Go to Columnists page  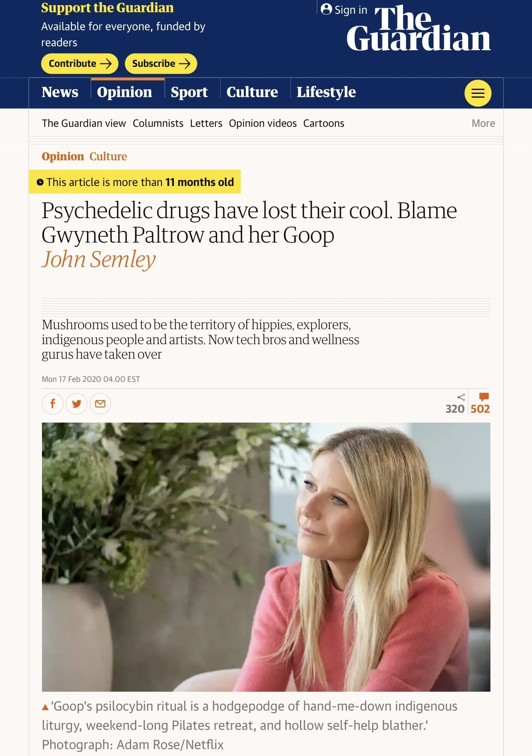click(158, 123)
